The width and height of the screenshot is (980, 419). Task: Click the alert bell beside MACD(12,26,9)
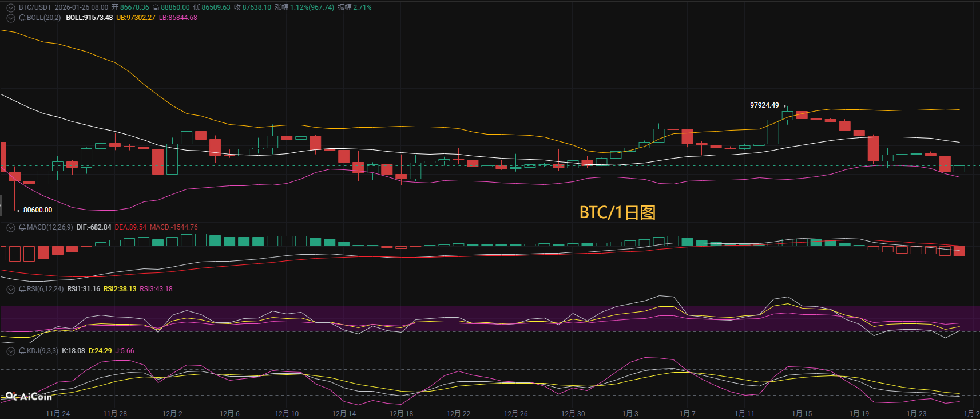click(x=22, y=227)
